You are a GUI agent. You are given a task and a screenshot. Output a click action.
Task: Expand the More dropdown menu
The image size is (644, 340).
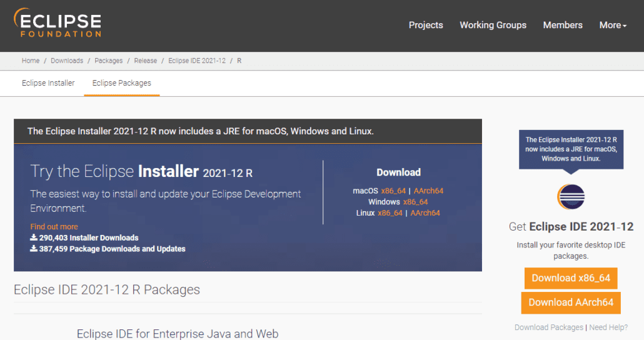(x=613, y=25)
